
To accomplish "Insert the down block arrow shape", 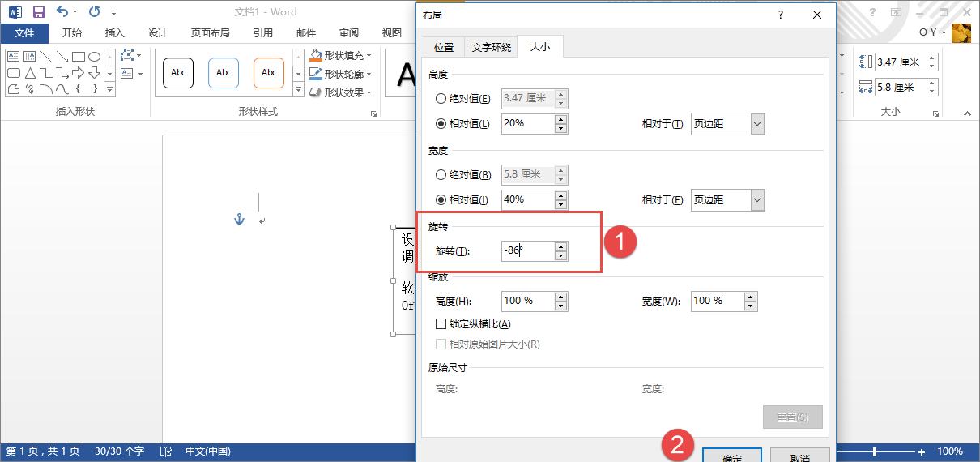I will click(95, 73).
